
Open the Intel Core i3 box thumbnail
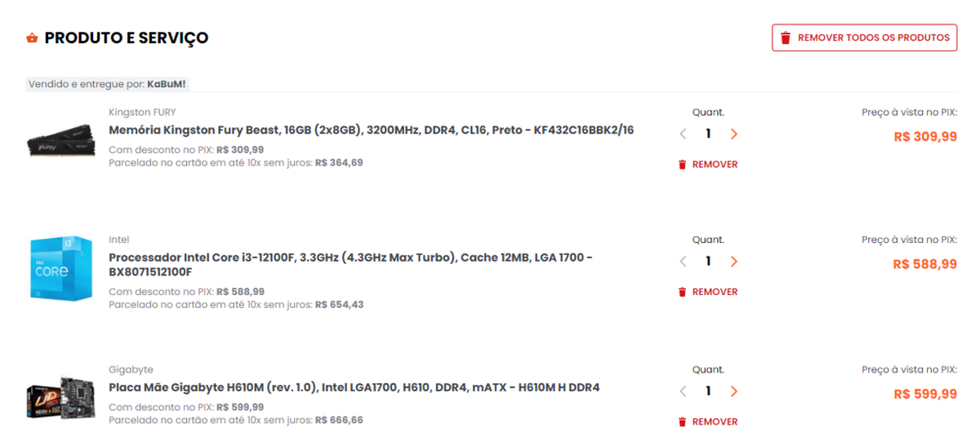pyautogui.click(x=55, y=269)
